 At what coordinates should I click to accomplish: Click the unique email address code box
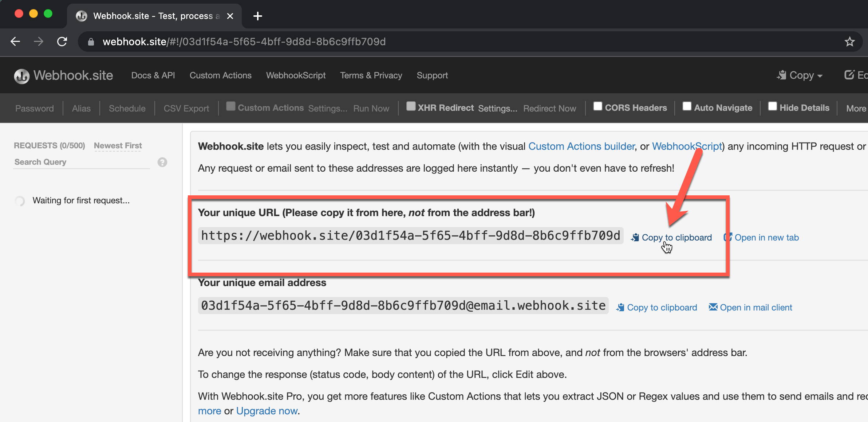pos(403,305)
